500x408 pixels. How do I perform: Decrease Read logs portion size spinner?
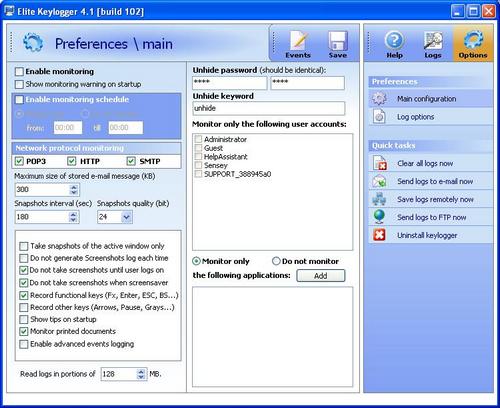141,377
